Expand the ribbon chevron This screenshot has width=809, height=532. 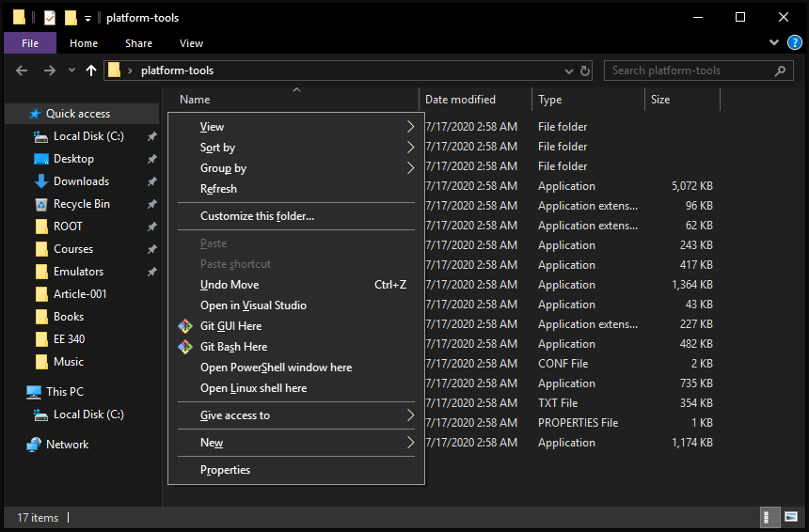[x=774, y=43]
